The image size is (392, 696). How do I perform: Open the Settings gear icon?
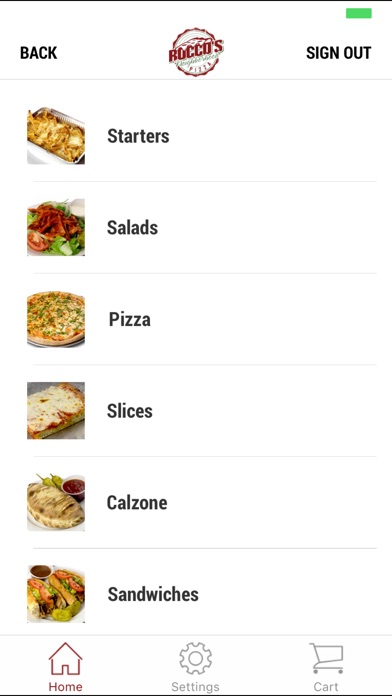click(x=195, y=659)
